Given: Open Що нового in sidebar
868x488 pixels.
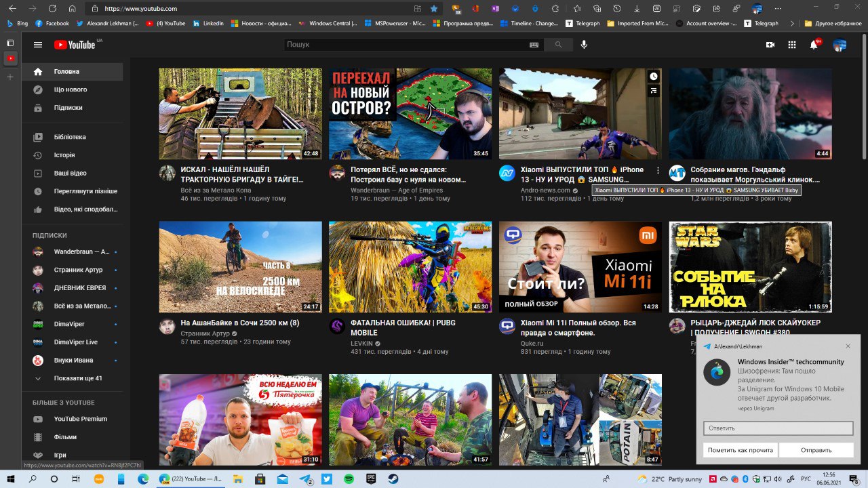Looking at the screenshot, I should click(73, 89).
